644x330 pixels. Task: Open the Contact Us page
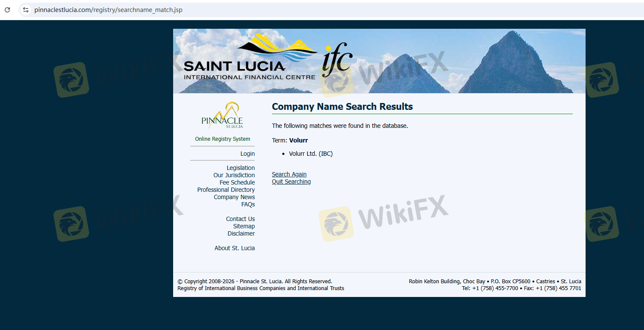(240, 219)
